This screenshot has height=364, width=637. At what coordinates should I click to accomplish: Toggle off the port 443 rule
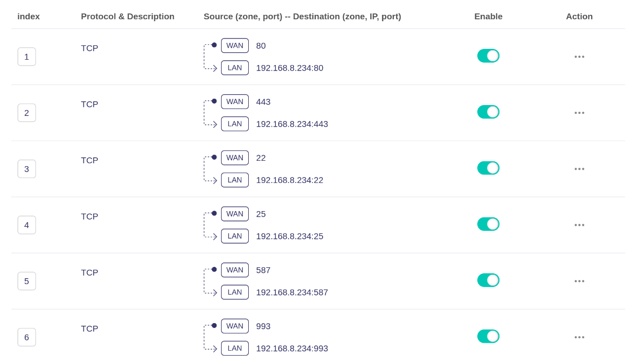click(488, 112)
